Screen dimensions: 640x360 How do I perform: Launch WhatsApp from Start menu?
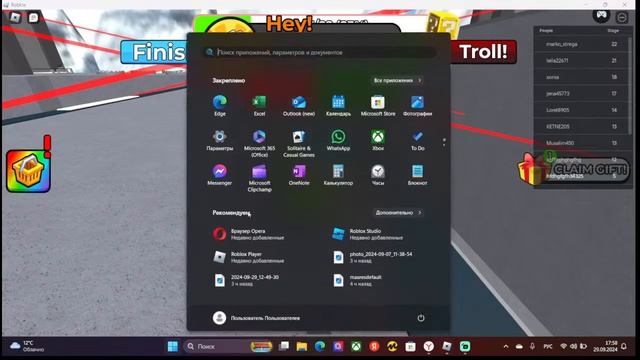coord(338,140)
